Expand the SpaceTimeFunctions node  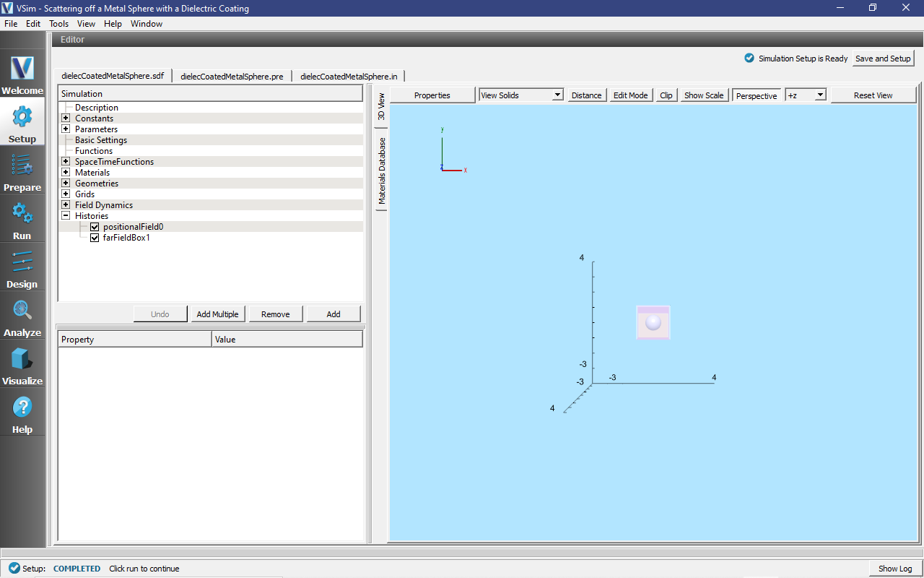(66, 162)
